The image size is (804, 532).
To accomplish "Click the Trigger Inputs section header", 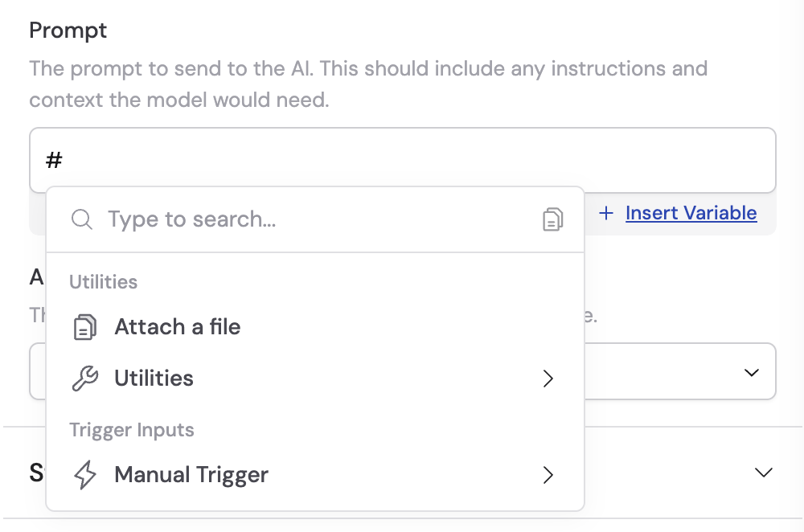I will click(131, 430).
